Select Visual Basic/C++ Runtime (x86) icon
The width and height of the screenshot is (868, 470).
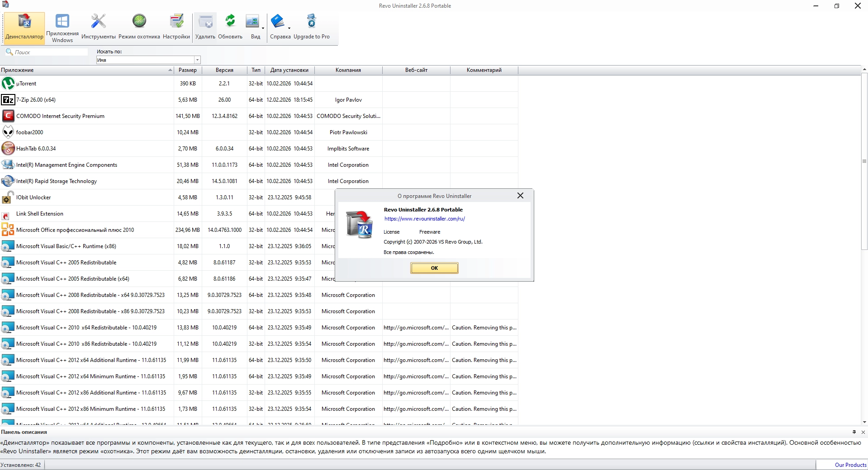pyautogui.click(x=8, y=246)
